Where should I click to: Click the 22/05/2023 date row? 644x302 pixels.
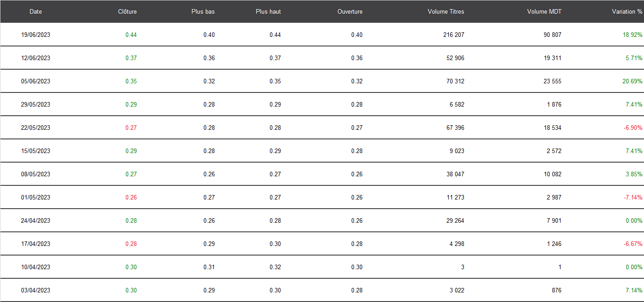(x=322, y=128)
